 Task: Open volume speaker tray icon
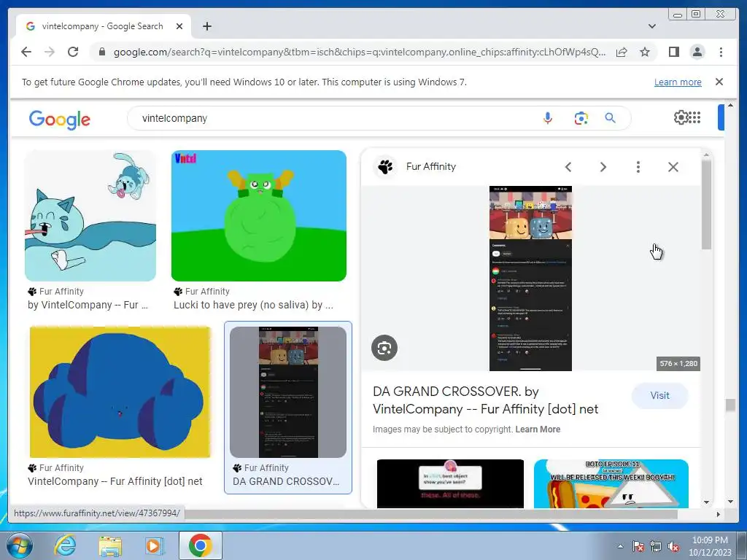[673, 546]
